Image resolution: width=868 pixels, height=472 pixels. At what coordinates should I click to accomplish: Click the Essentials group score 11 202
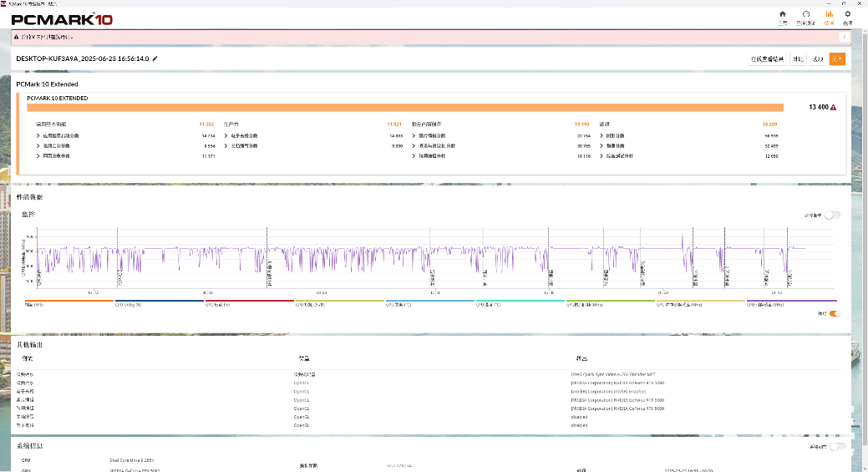coord(206,124)
